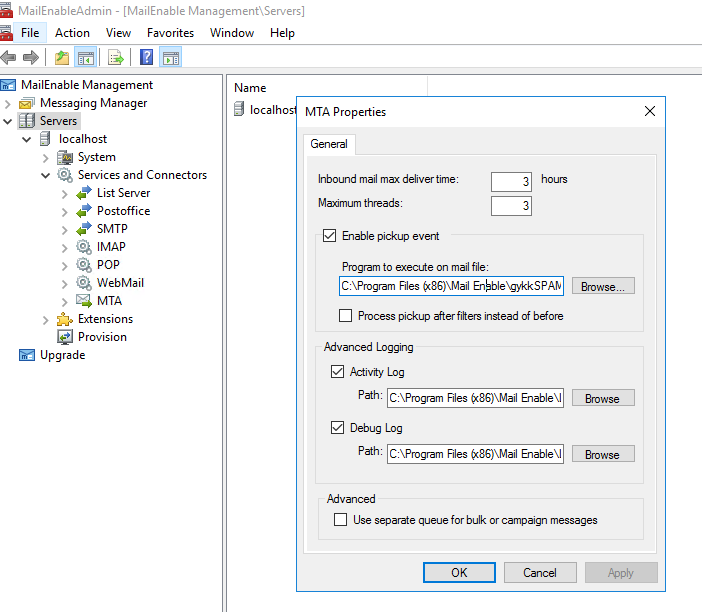Click the Debug Log path field

tap(475, 454)
